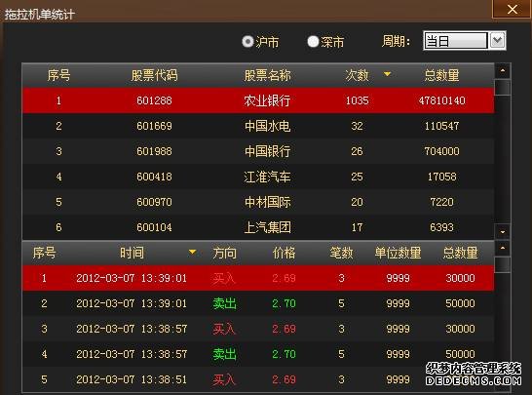532x395 pixels.
Task: Select the 江淮汽车 row
Action: (x=258, y=177)
